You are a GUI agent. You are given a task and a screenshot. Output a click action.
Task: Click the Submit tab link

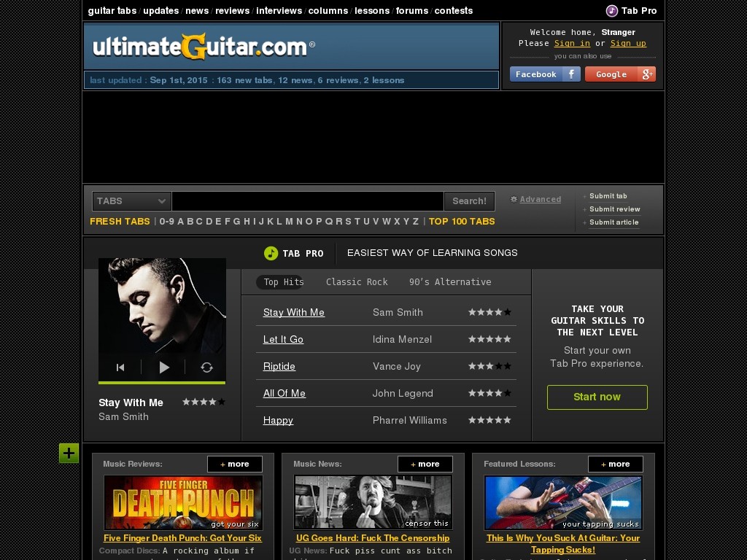(x=608, y=195)
